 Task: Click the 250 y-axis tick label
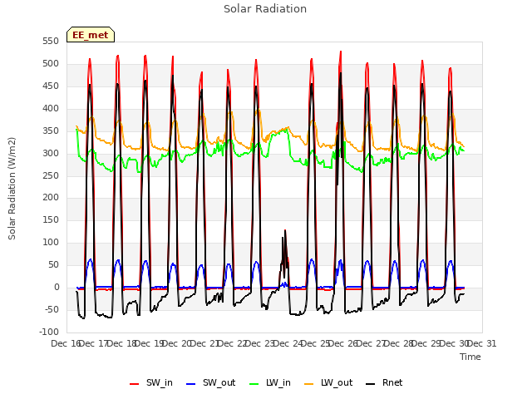coord(51,175)
